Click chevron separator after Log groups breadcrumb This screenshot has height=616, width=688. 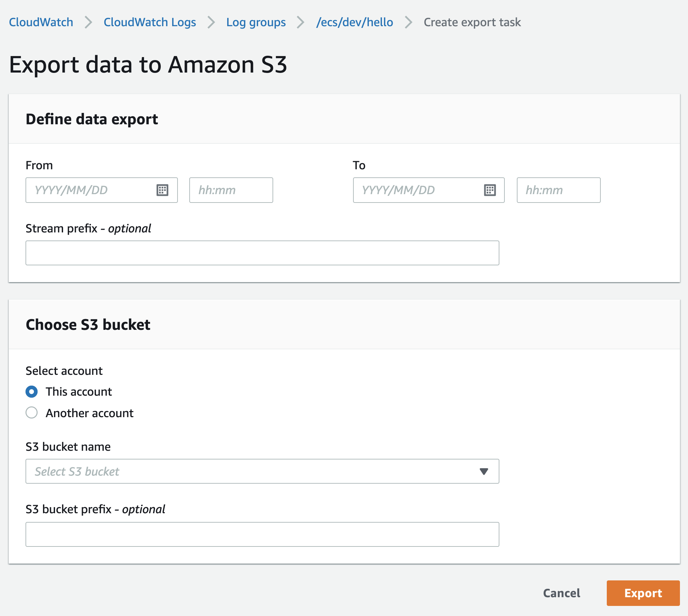pos(300,23)
